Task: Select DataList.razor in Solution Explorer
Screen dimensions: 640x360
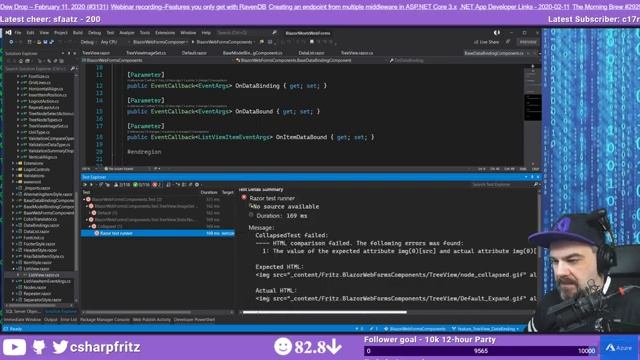Action: coord(36,231)
